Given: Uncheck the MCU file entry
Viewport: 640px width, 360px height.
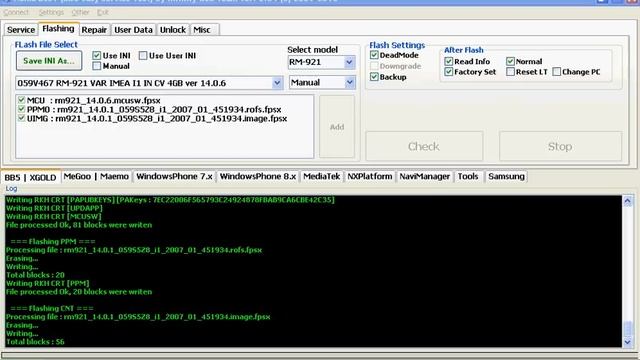Looking at the screenshot, I should click(21, 100).
